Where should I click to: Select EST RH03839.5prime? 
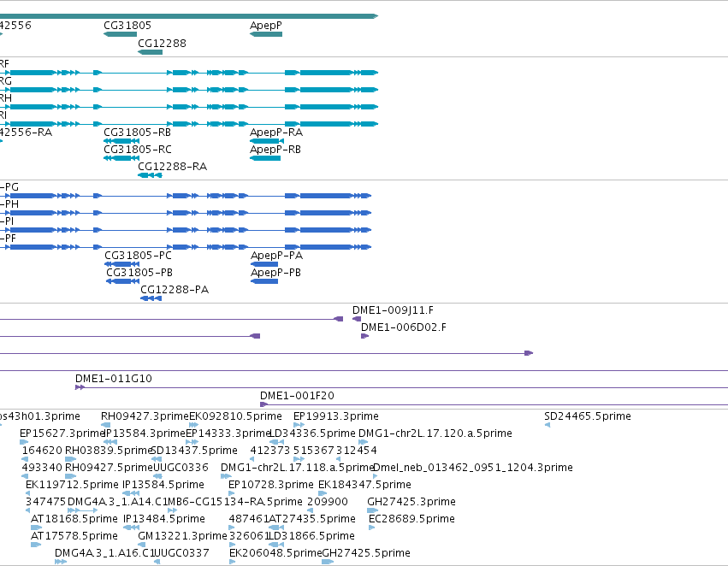(109, 451)
